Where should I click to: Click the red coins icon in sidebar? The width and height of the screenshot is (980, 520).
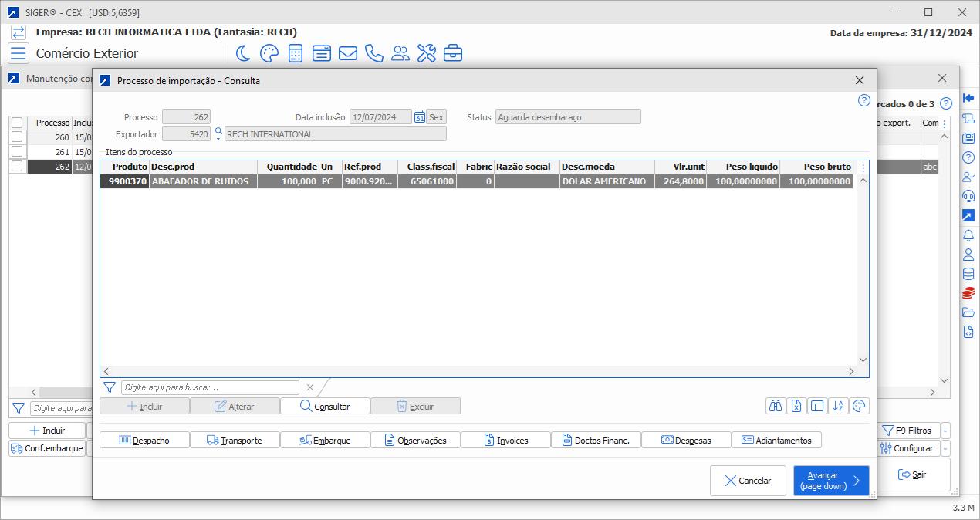point(968,293)
